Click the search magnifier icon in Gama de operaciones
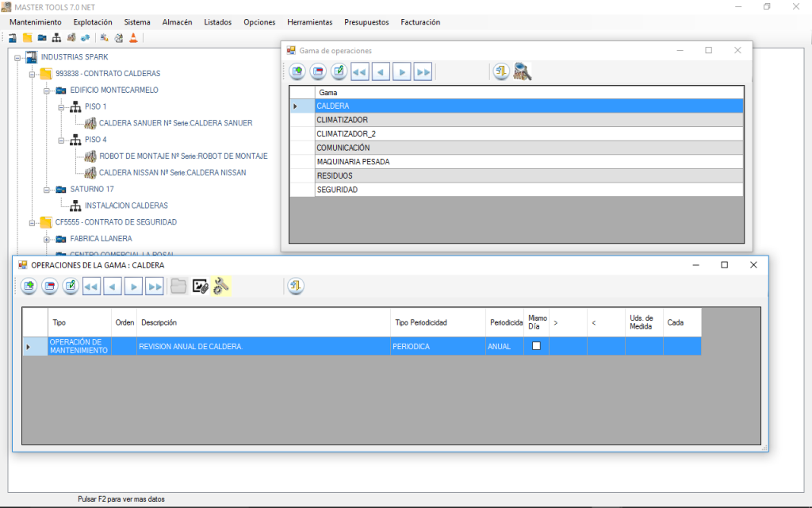The image size is (812, 508). coord(523,72)
